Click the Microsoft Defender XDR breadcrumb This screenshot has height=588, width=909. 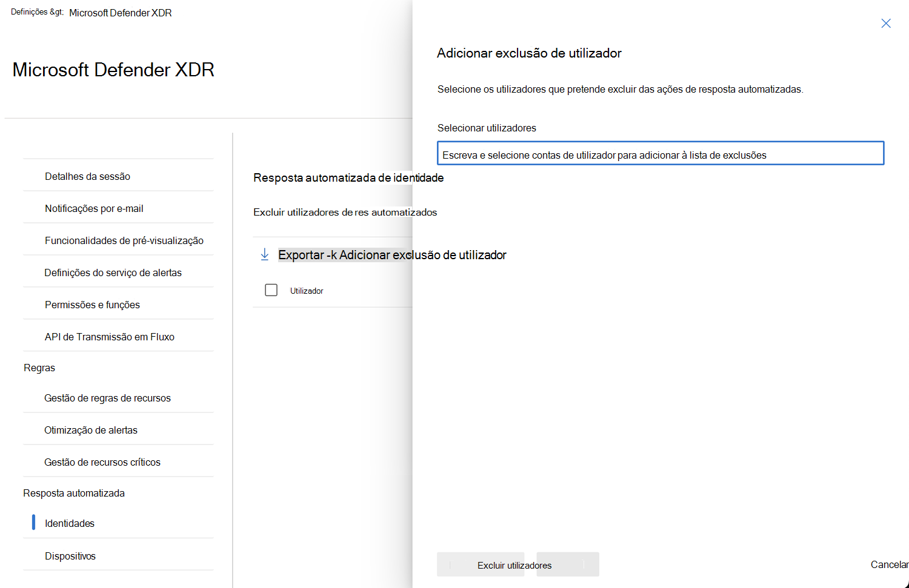(121, 13)
